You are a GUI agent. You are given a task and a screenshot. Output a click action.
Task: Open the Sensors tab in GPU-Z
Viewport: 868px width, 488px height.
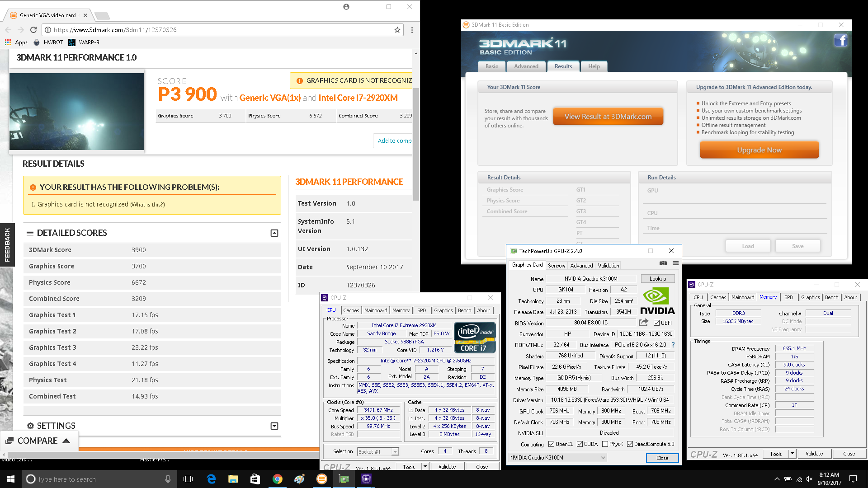[x=557, y=266]
